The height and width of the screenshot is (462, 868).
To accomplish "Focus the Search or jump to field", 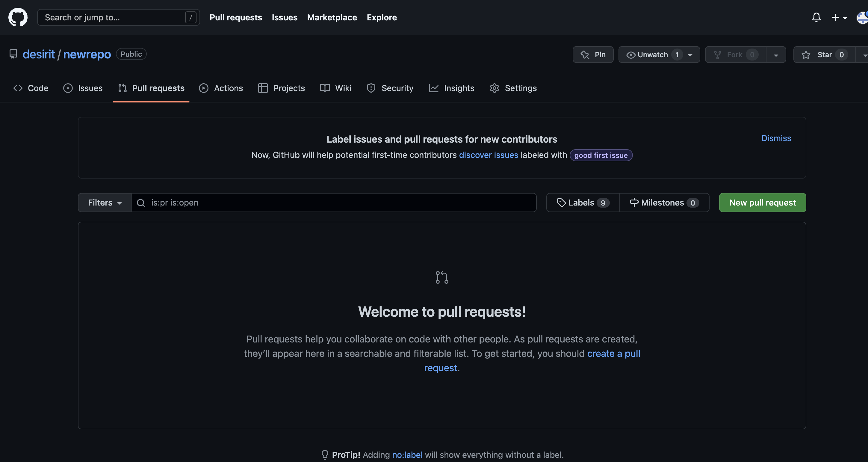I will pyautogui.click(x=118, y=17).
